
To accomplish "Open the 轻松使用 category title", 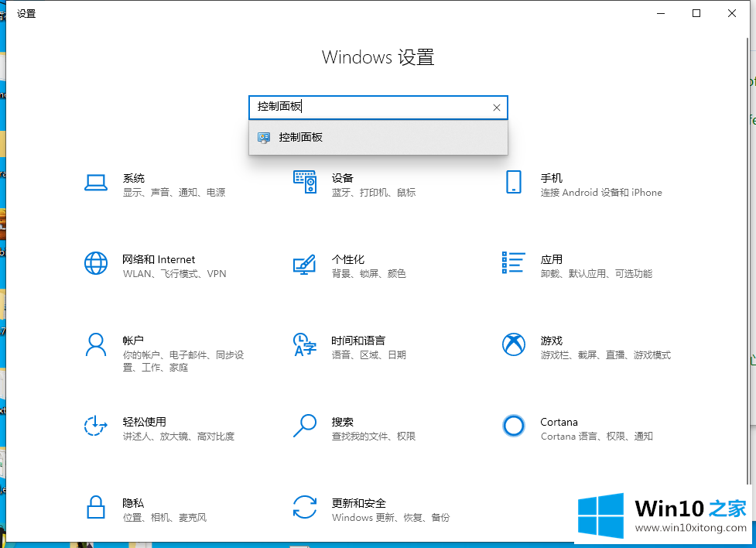I will 144,422.
